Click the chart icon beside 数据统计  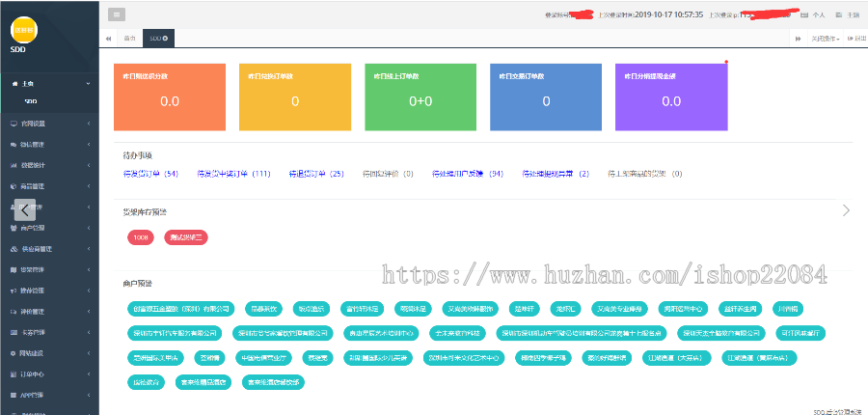coord(14,166)
